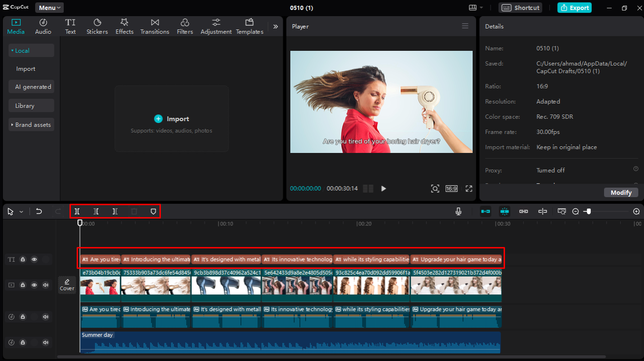Select the 'Upgrade your hair game' text clip

tap(456, 259)
